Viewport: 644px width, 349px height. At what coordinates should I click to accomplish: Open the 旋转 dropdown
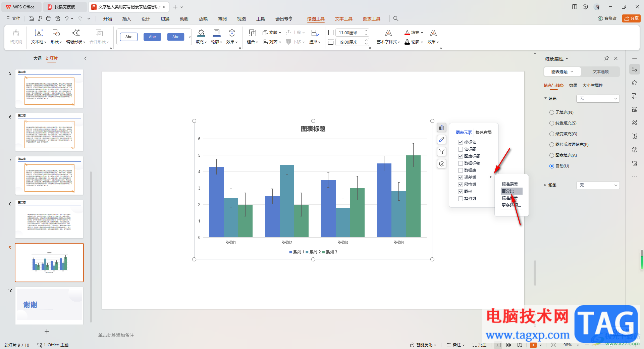(x=272, y=33)
